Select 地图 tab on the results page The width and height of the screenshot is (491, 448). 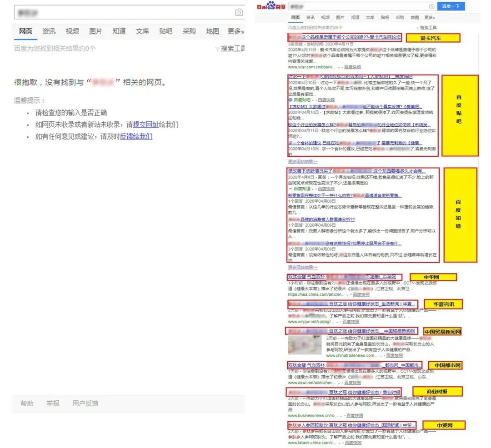[x=415, y=18]
